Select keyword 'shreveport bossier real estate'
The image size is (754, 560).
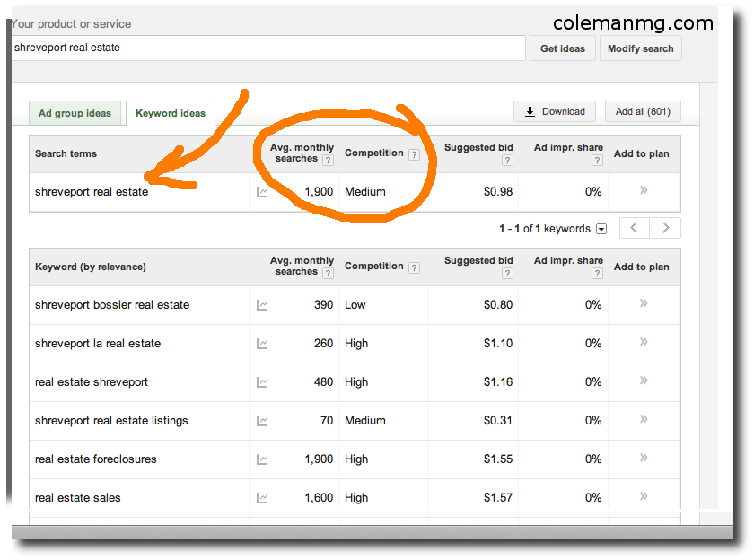[112, 305]
